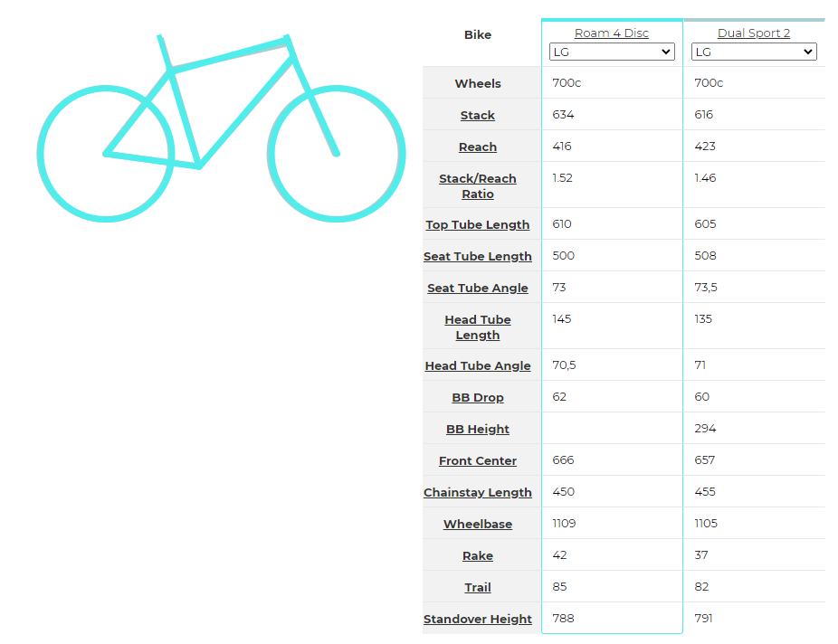Click the rake value 42

(559, 554)
